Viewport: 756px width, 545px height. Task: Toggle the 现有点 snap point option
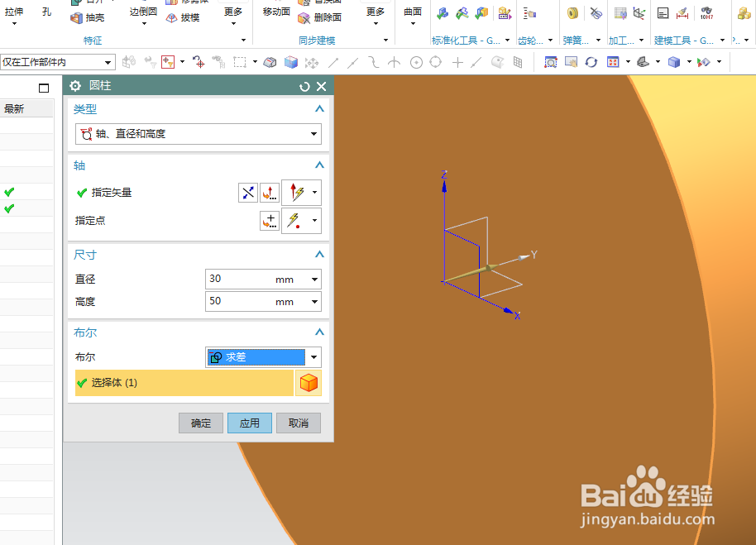(456, 62)
